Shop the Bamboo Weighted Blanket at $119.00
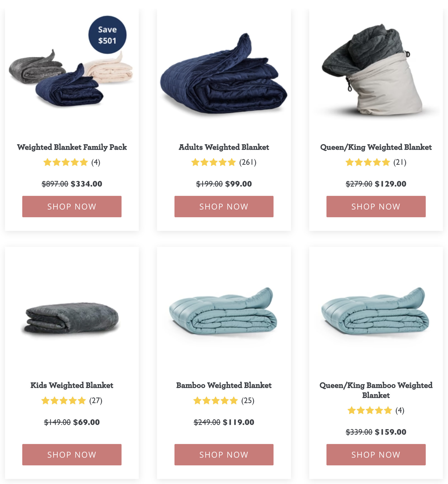The height and width of the screenshot is (484, 448). coord(224,454)
